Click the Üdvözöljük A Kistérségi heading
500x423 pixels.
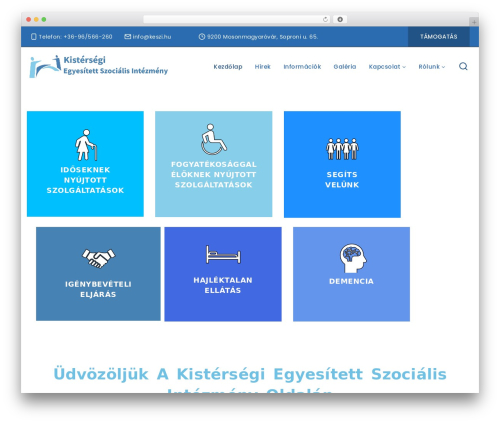click(x=250, y=380)
